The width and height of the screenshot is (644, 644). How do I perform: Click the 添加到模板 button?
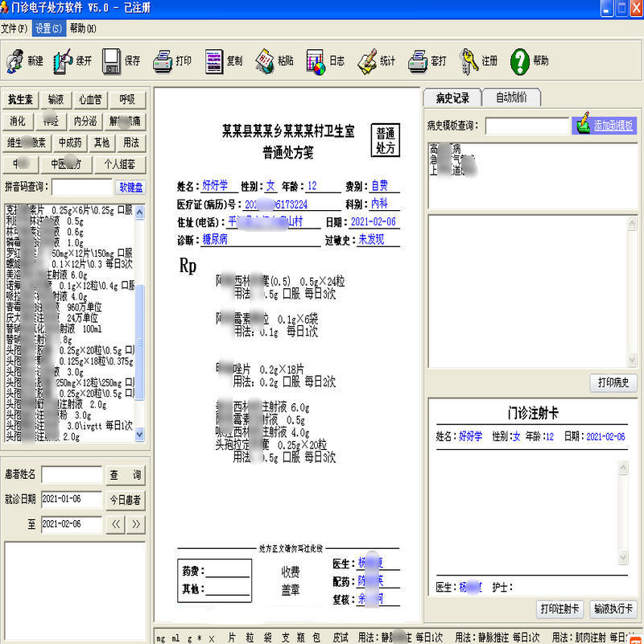[605, 126]
